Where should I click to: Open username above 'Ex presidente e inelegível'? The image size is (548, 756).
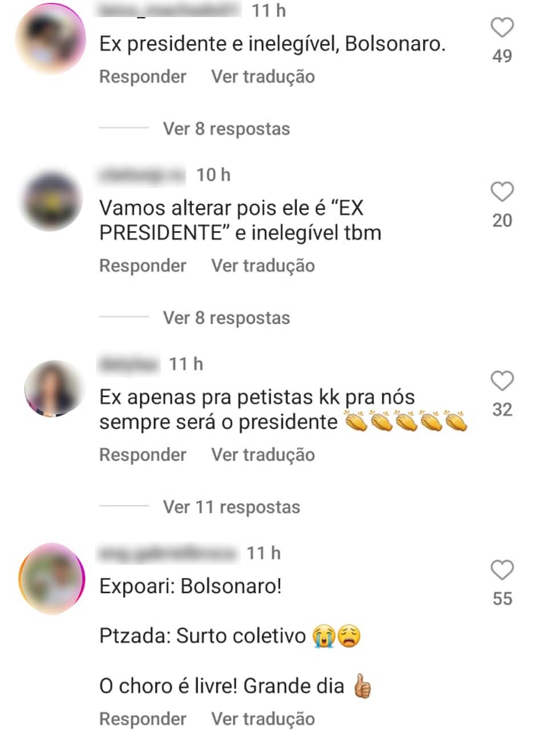170,10
